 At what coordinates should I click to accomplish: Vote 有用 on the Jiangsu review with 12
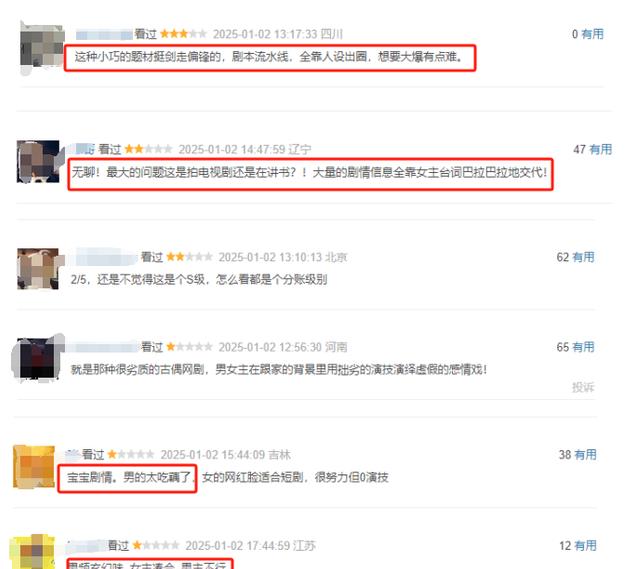click(585, 545)
